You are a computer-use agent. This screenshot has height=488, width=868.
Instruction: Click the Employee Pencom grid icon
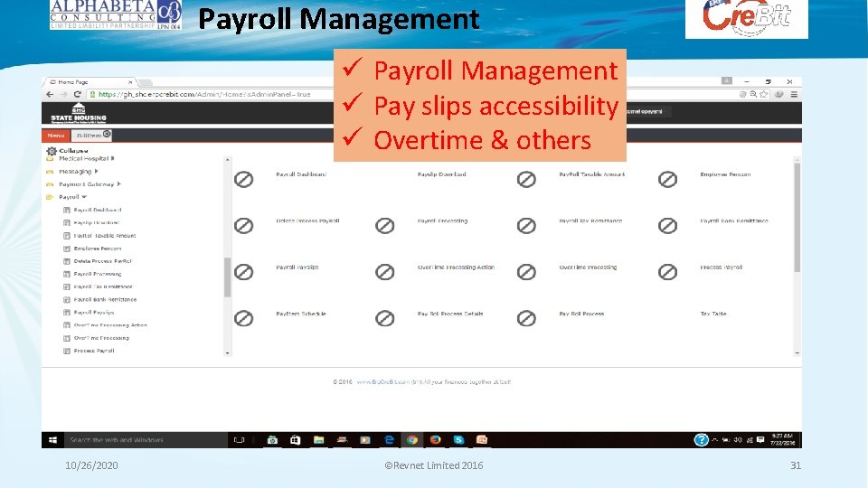[667, 179]
